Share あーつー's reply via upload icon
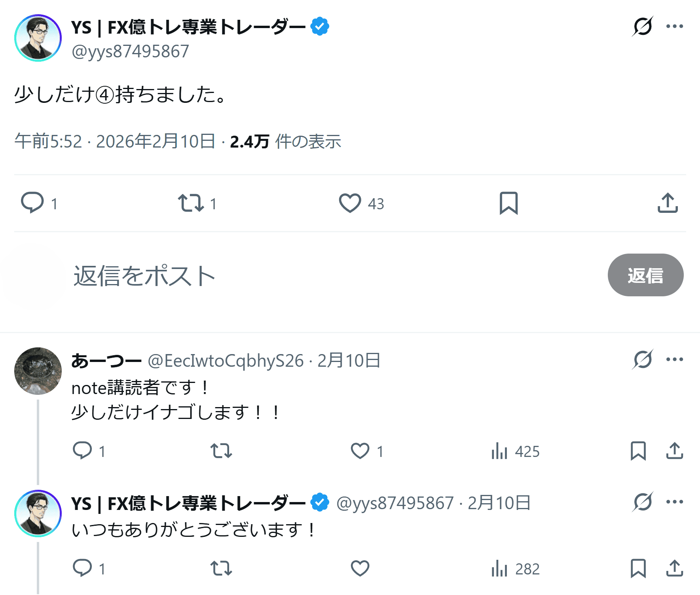The image size is (700, 595). 674,451
